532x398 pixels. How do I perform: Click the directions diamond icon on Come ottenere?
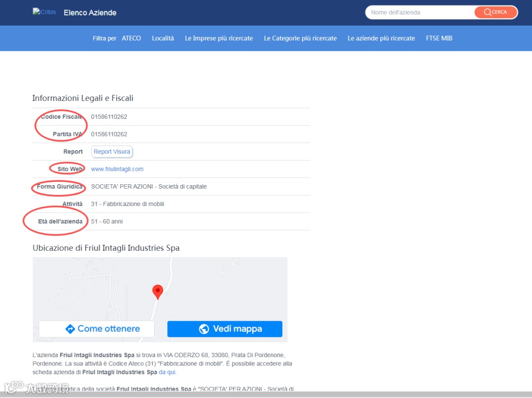coord(70,329)
